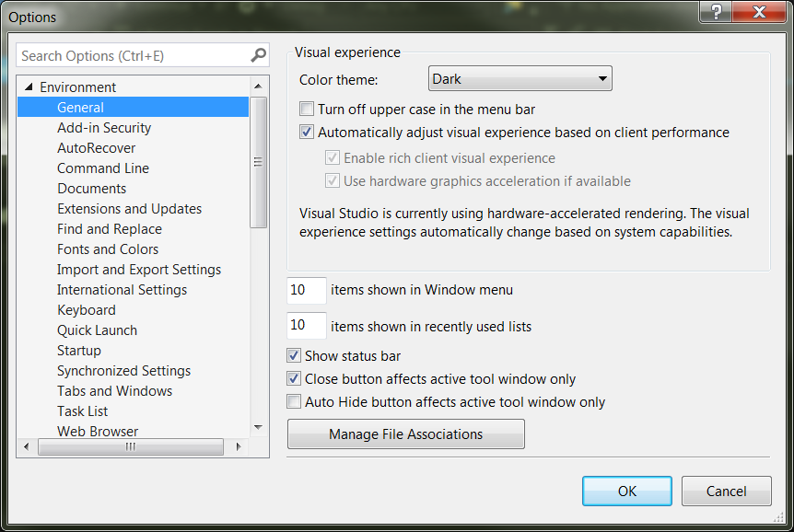Screen dimensions: 794x532
Task: Dismiss with the Cancel button
Action: (726, 491)
